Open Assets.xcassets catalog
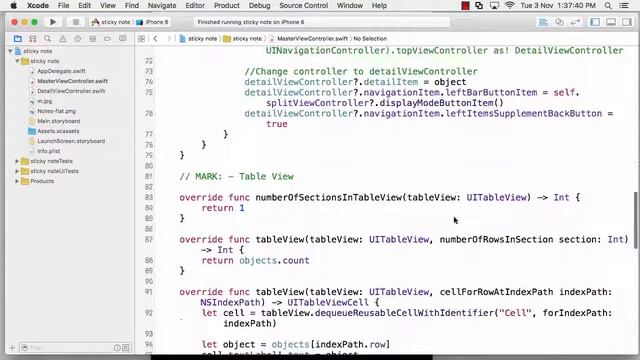This screenshot has width=640, height=360. (58, 131)
